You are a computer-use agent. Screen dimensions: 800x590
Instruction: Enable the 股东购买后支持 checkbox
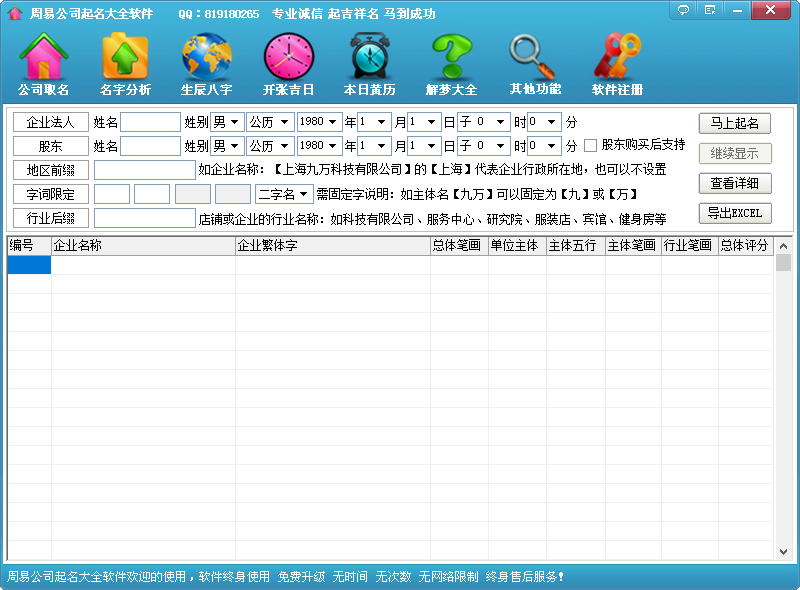click(591, 145)
